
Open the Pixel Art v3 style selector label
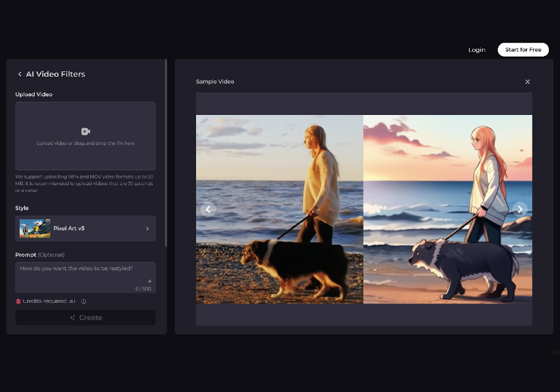(69, 228)
